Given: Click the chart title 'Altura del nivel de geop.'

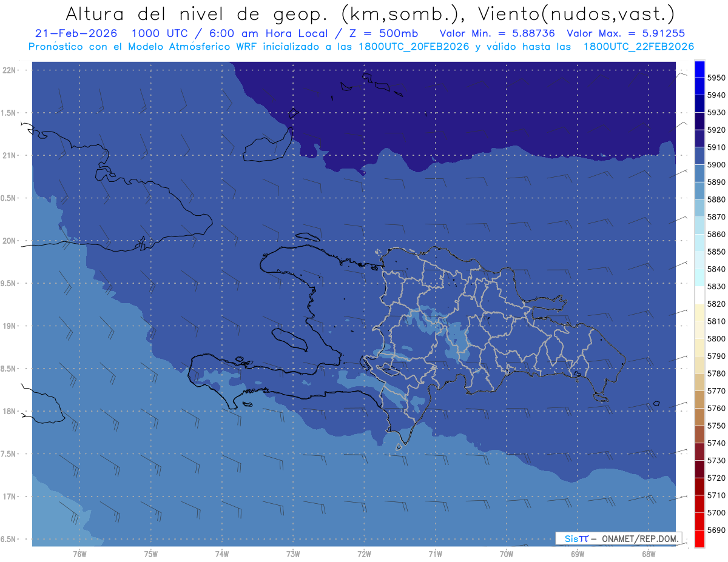Looking at the screenshot, I should [x=196, y=13].
